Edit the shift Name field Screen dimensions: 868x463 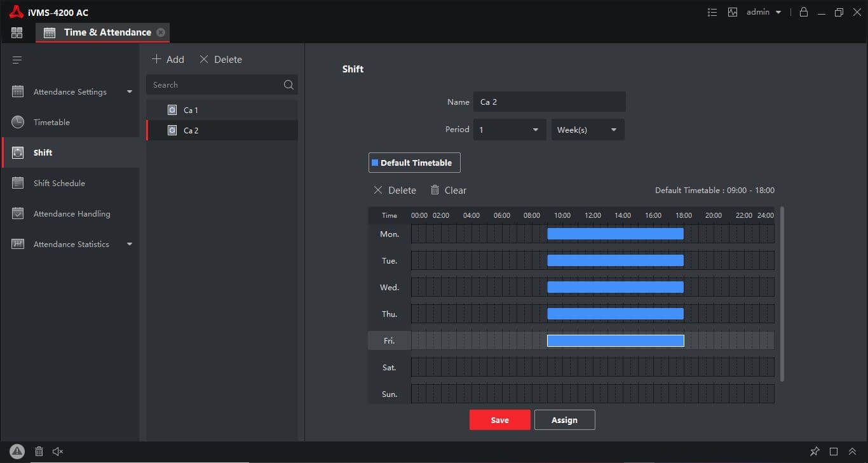(x=550, y=102)
